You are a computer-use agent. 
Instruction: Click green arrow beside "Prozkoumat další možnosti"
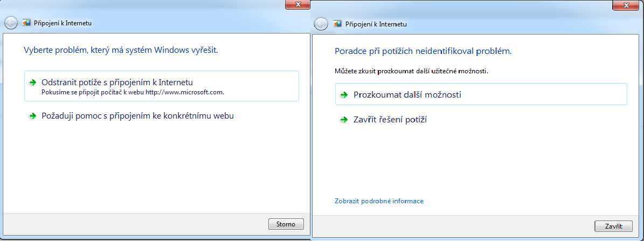pyautogui.click(x=343, y=95)
